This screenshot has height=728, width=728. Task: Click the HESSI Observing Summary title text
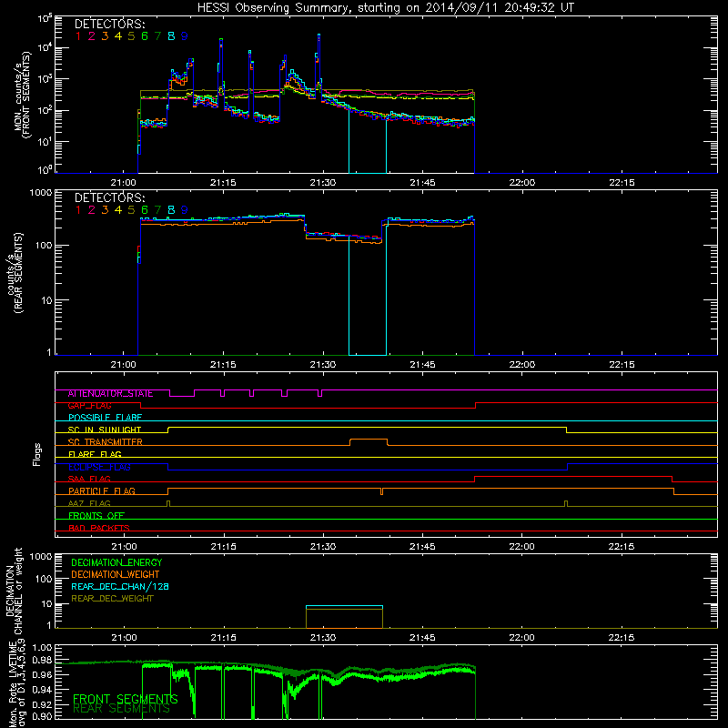pyautogui.click(x=385, y=8)
